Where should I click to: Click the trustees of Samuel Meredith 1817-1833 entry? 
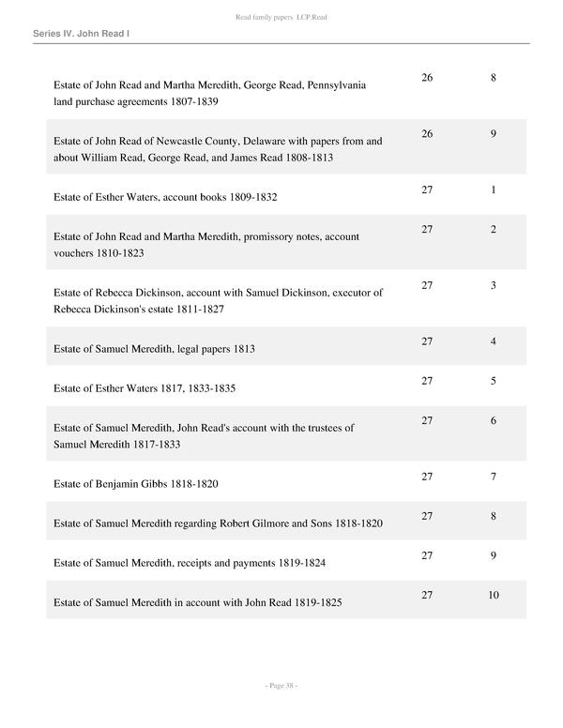(204, 435)
